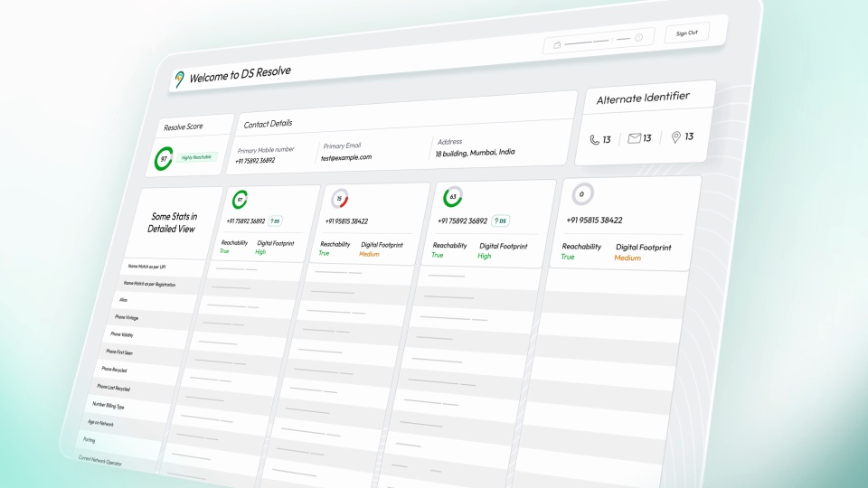Select the Phone Validity row label

(x=122, y=334)
